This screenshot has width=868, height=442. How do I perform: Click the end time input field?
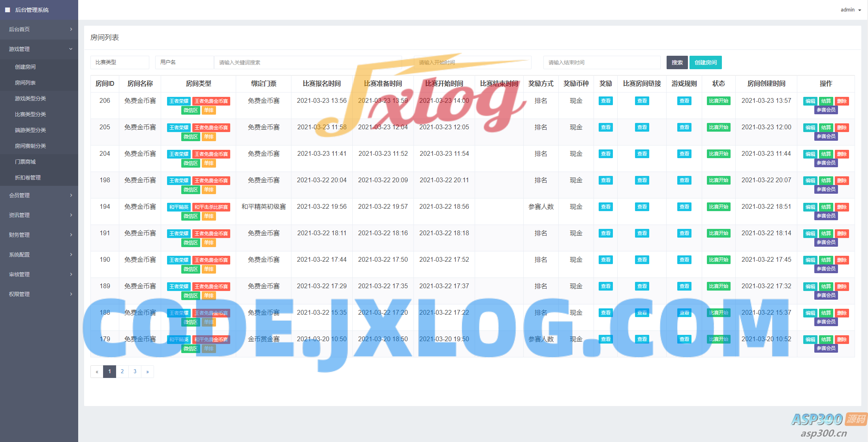tap(601, 62)
